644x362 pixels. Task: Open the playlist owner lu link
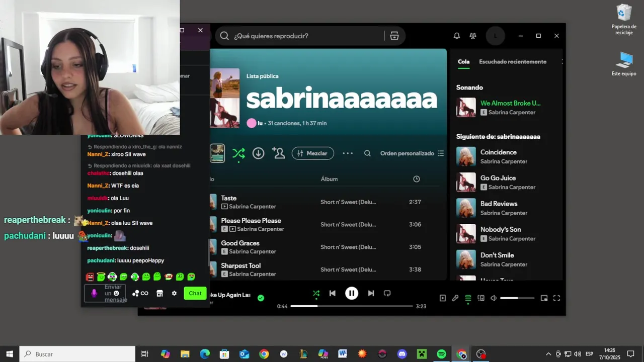pos(260,123)
